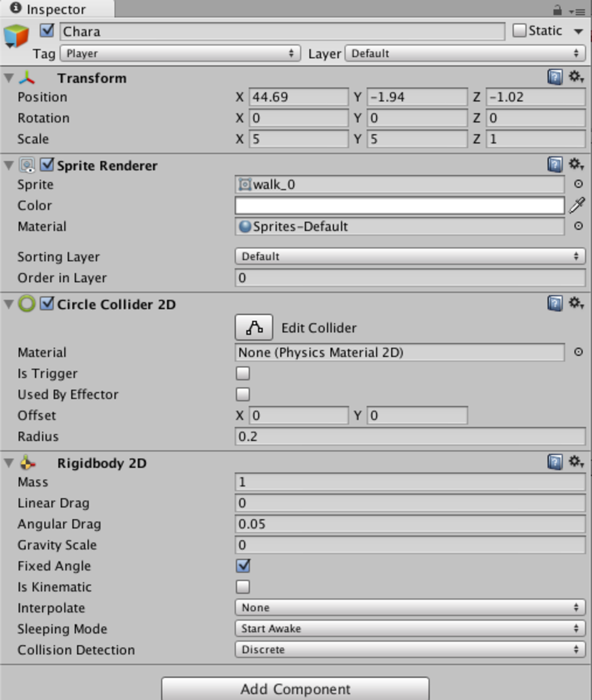The image size is (592, 700).
Task: Open the Tag dropdown showing Player
Action: coord(180,53)
